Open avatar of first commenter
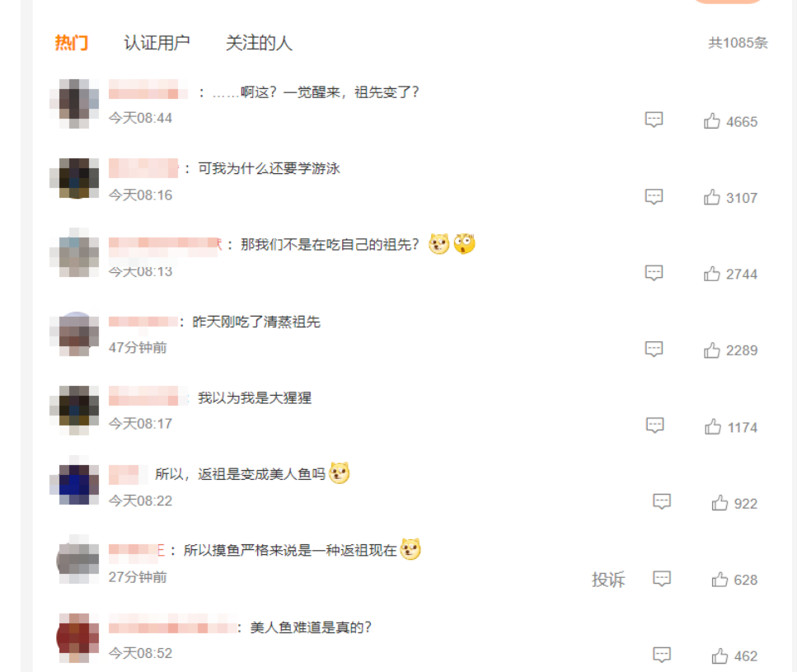The width and height of the screenshot is (797, 672). (x=74, y=103)
